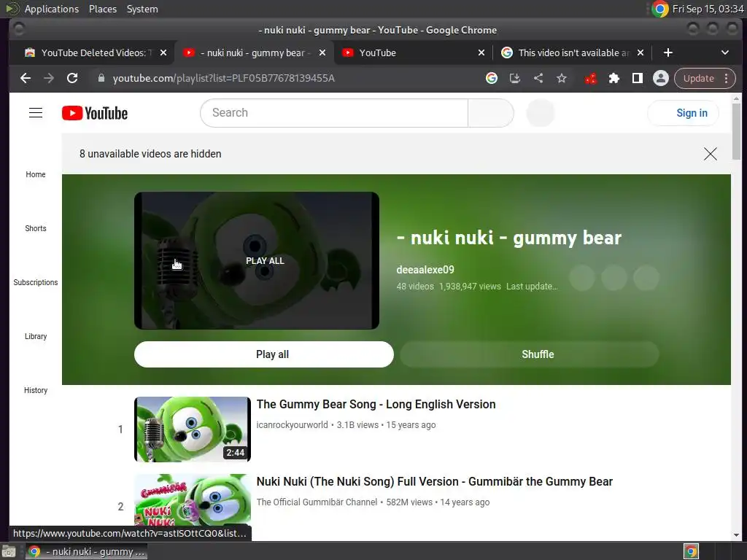Open the Places menu
747x560 pixels.
(x=102, y=9)
